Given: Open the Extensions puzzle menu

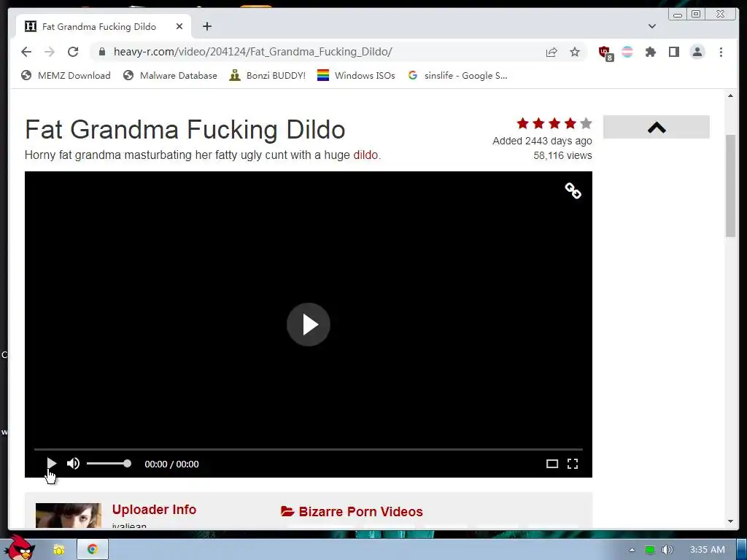Looking at the screenshot, I should click(650, 52).
